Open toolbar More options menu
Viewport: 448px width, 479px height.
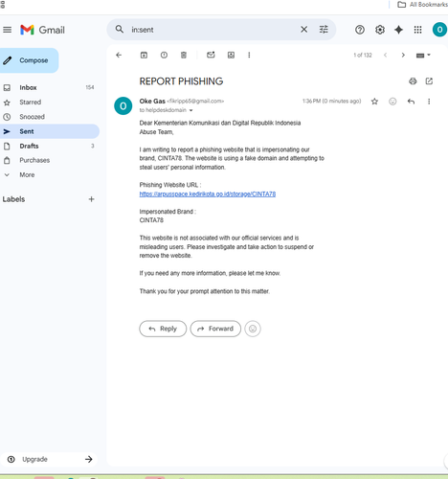point(249,55)
